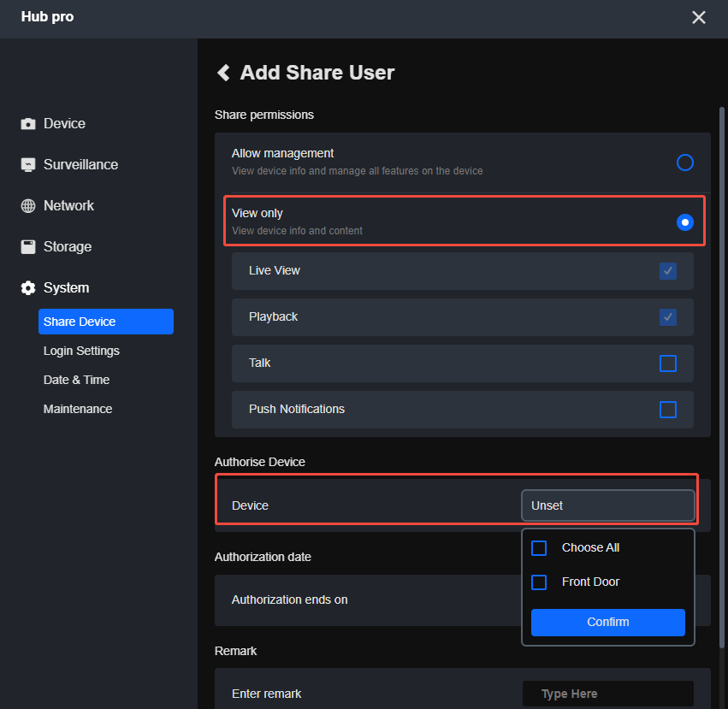Image resolution: width=728 pixels, height=709 pixels.
Task: Enable the Push Notifications checkbox
Action: pyautogui.click(x=667, y=410)
